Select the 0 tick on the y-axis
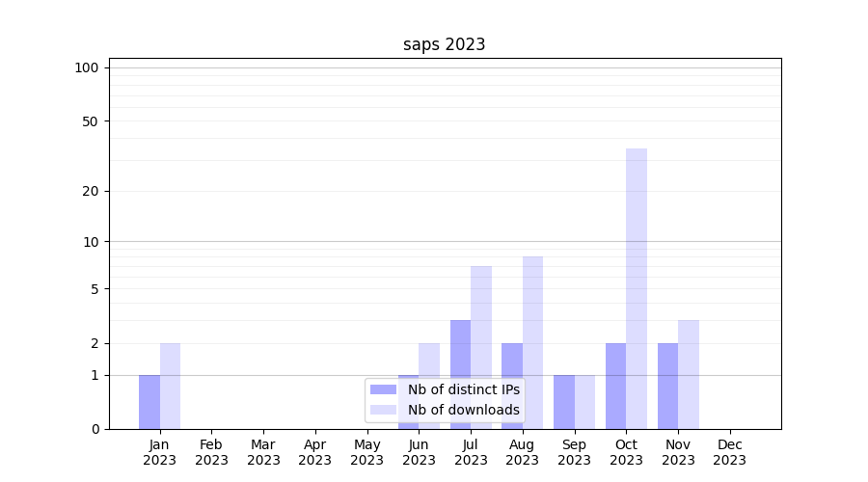The image size is (868, 482). (95, 429)
